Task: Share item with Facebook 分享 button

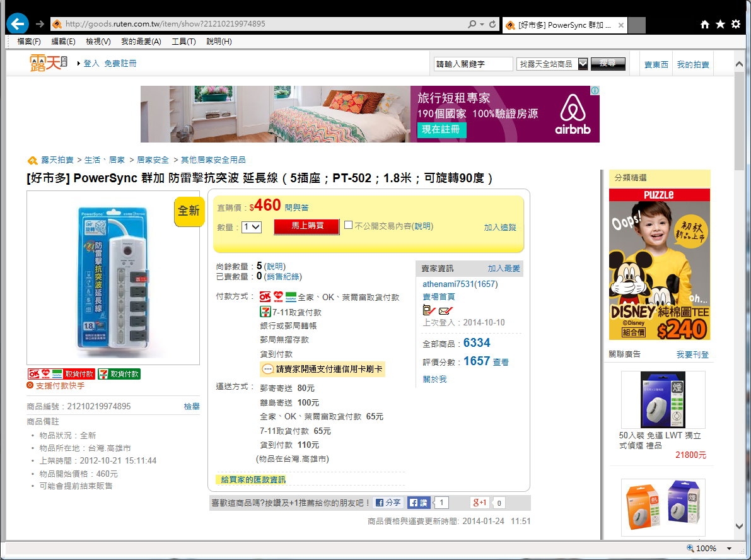Action: [388, 503]
